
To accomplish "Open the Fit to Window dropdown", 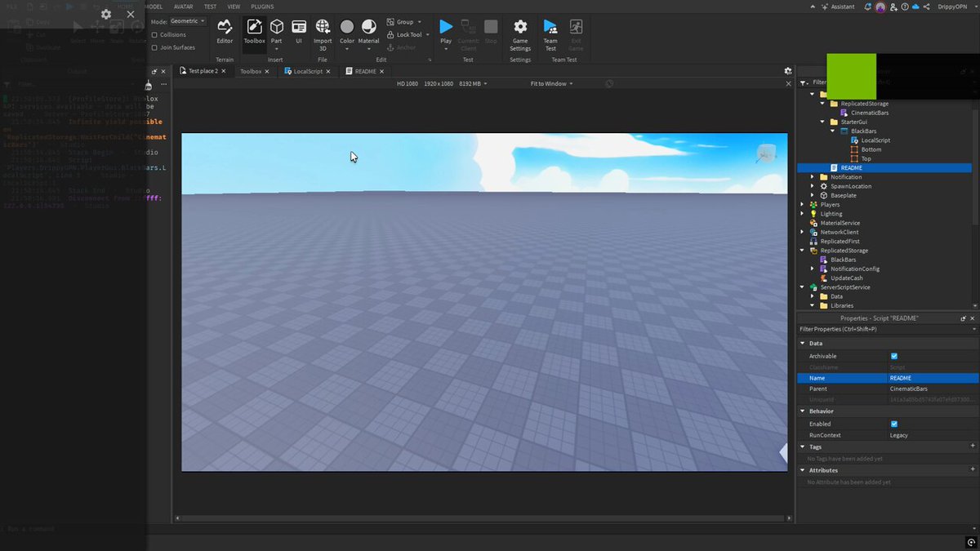I will coord(551,83).
